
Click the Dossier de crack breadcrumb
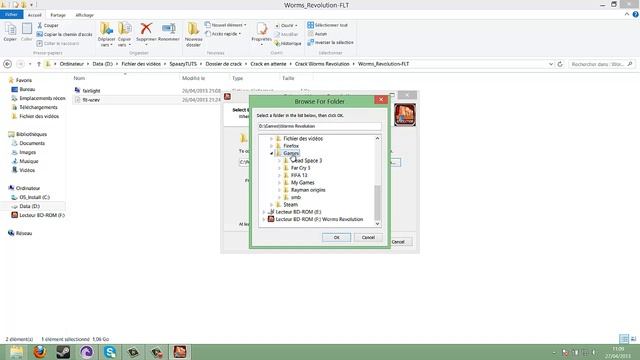coord(224,64)
